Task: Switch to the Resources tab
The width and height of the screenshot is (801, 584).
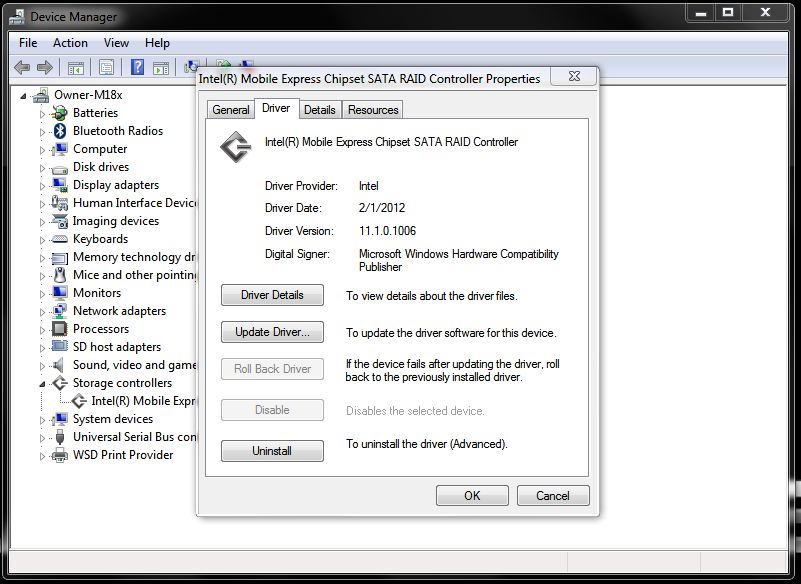Action: 373,110
